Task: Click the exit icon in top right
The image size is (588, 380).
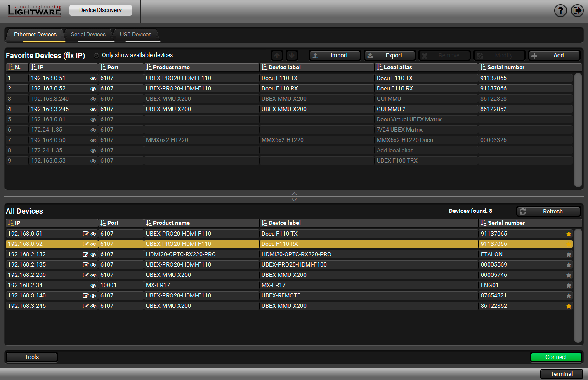Action: tap(577, 10)
